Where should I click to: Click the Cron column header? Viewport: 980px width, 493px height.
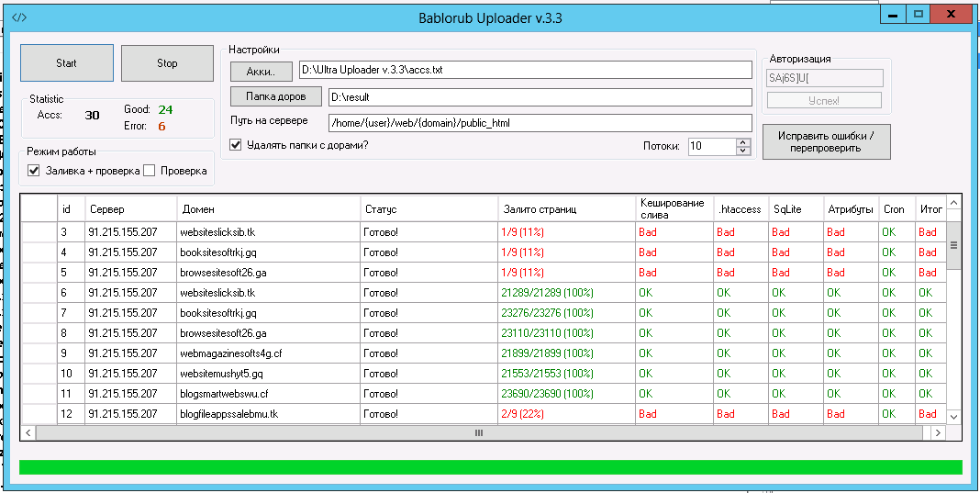click(x=896, y=209)
